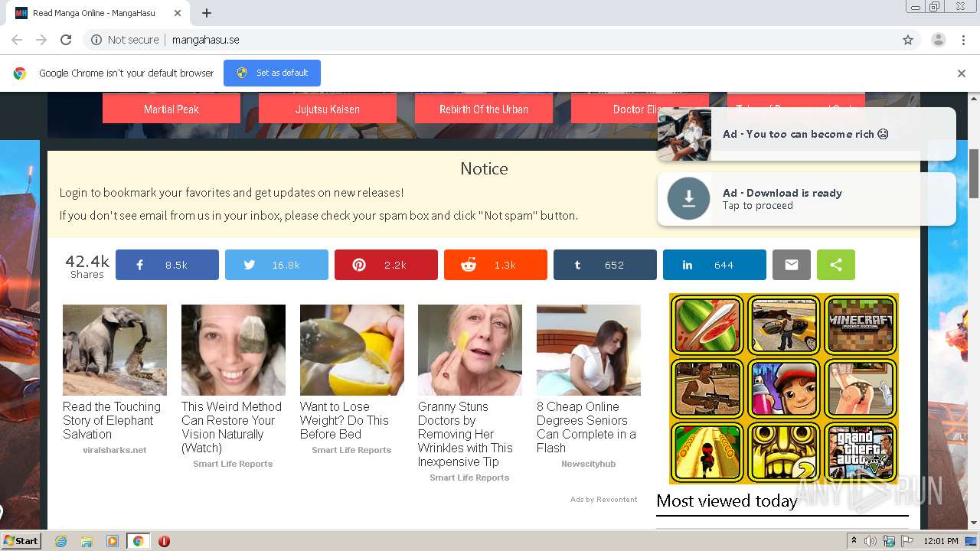Dismiss the default browser infobar
Viewport: 980px width, 551px height.
(962, 73)
